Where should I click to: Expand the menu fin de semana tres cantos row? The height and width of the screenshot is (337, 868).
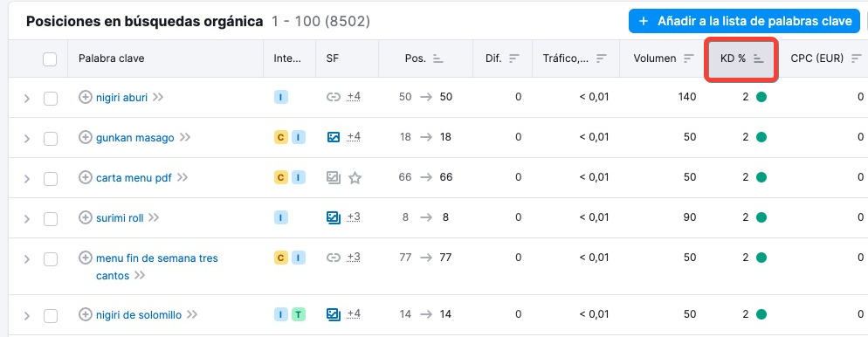[26, 259]
